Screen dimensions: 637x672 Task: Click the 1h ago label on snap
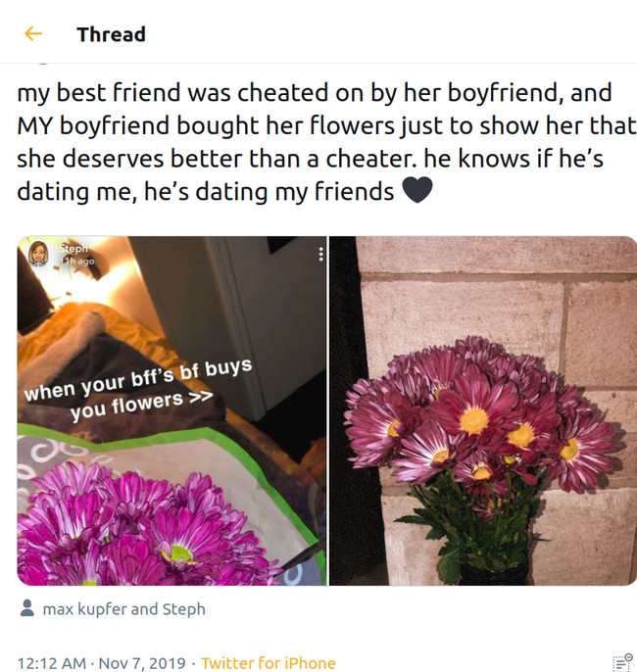[77, 262]
